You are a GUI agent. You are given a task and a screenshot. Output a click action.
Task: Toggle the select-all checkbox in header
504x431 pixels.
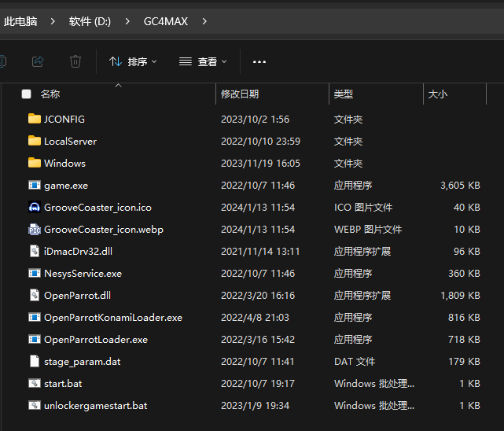(x=27, y=94)
